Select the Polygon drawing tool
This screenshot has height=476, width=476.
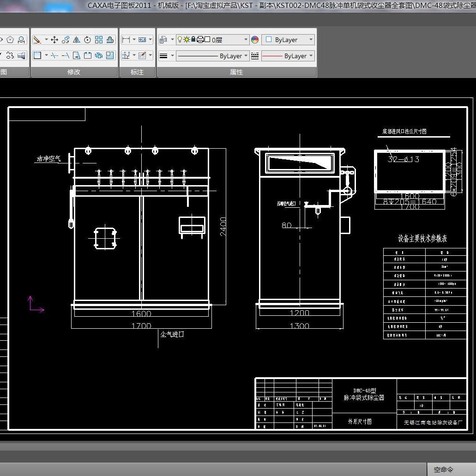point(10,40)
